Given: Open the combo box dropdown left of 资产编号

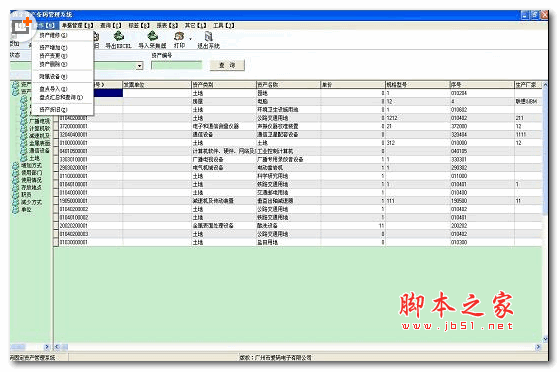Looking at the screenshot, I should tap(140, 66).
